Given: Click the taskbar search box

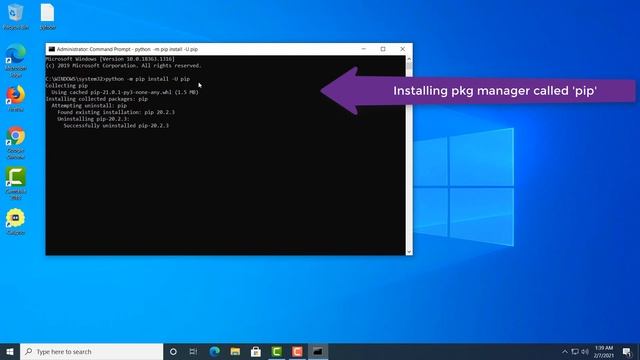Looking at the screenshot, I should tap(92, 351).
